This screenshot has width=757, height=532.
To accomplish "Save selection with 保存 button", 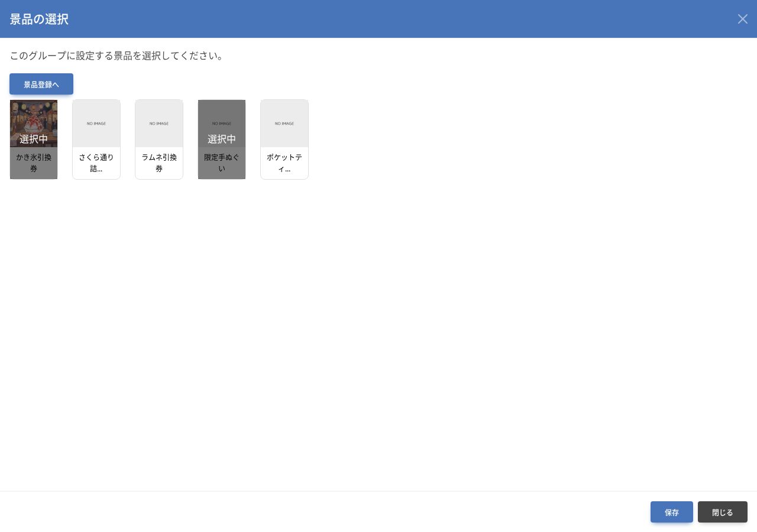I will (672, 512).
